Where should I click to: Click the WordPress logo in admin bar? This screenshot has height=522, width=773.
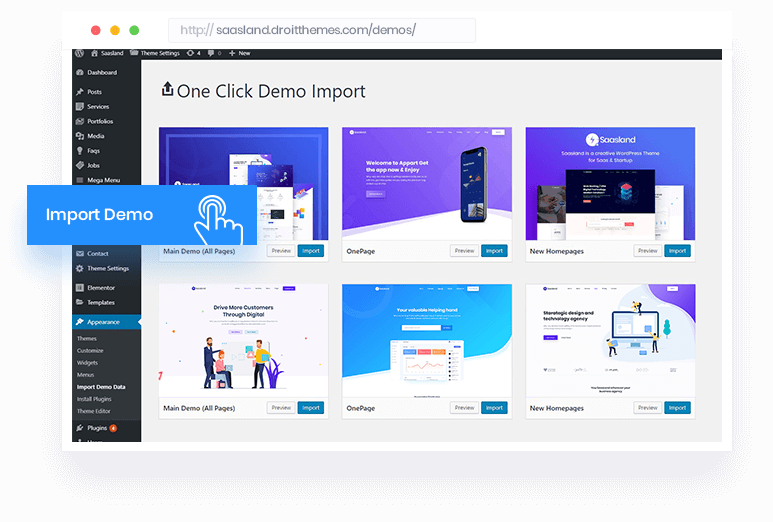point(80,53)
